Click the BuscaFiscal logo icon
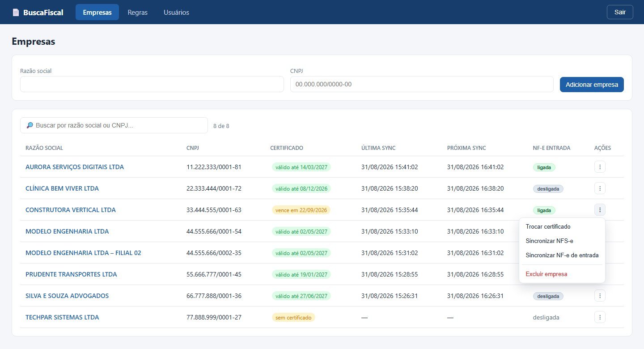This screenshot has height=349, width=644. click(16, 13)
